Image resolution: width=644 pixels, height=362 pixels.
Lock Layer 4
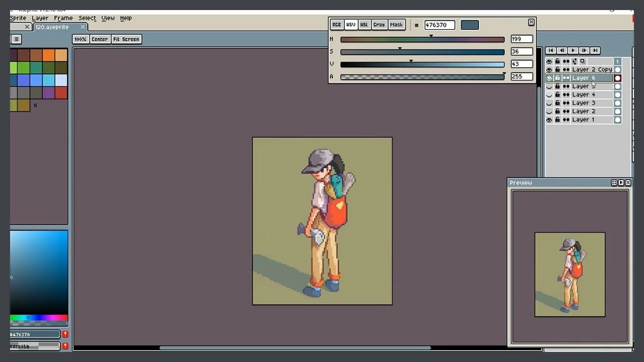(x=557, y=95)
